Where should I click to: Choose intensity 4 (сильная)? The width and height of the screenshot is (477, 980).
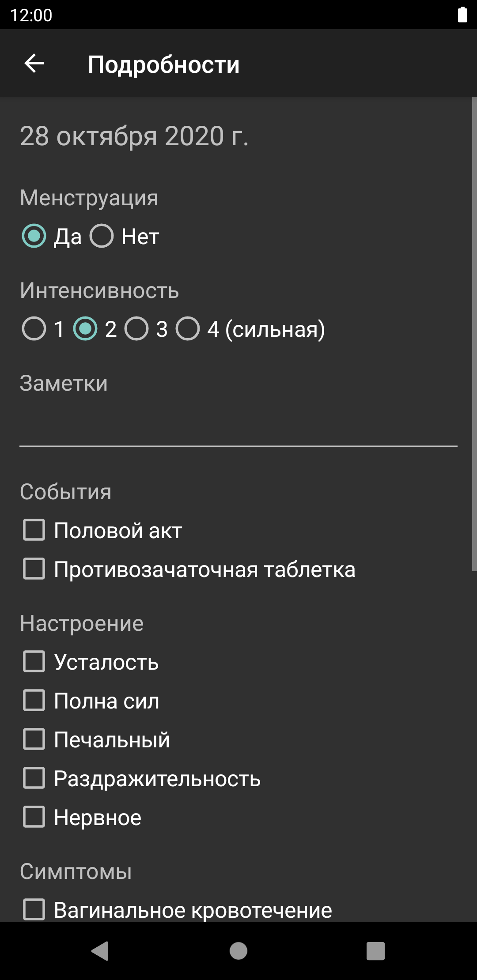click(x=188, y=329)
